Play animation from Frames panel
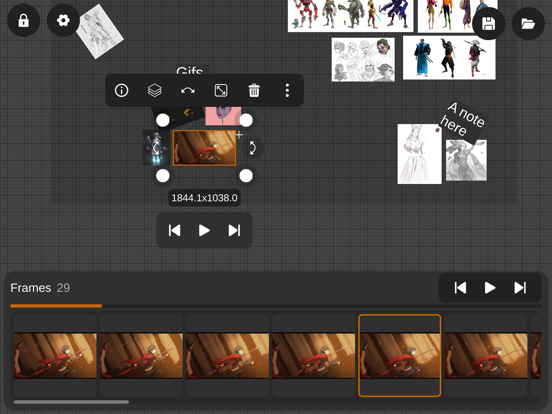This screenshot has height=414, width=552. click(x=490, y=288)
